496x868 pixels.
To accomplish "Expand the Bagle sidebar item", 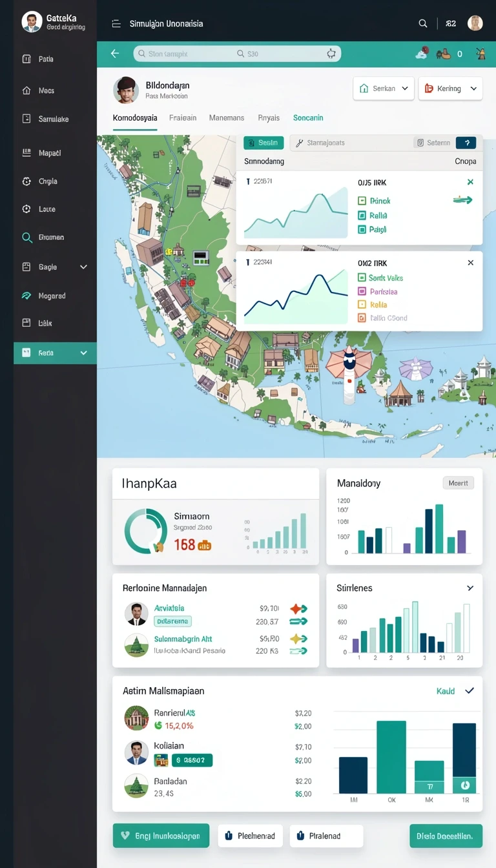I will click(x=83, y=267).
